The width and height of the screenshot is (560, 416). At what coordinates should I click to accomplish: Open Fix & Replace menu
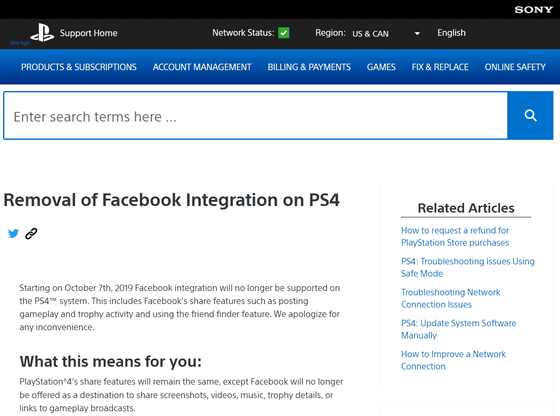440,67
